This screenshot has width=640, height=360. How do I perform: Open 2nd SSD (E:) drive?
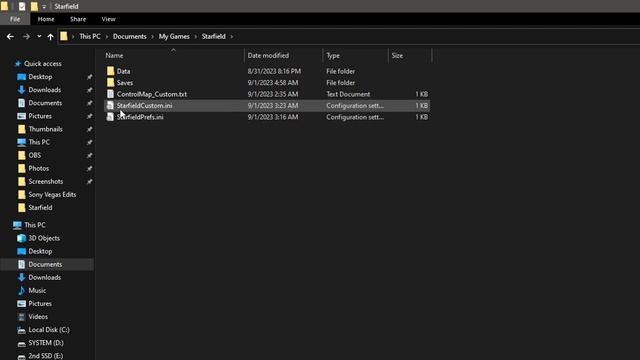[x=46, y=356]
